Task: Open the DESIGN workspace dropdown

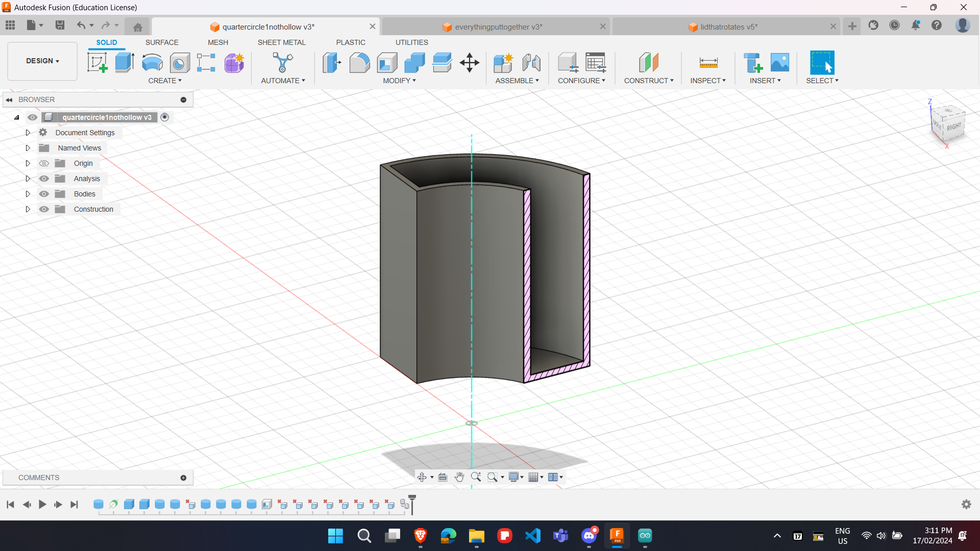Action: coord(42,61)
